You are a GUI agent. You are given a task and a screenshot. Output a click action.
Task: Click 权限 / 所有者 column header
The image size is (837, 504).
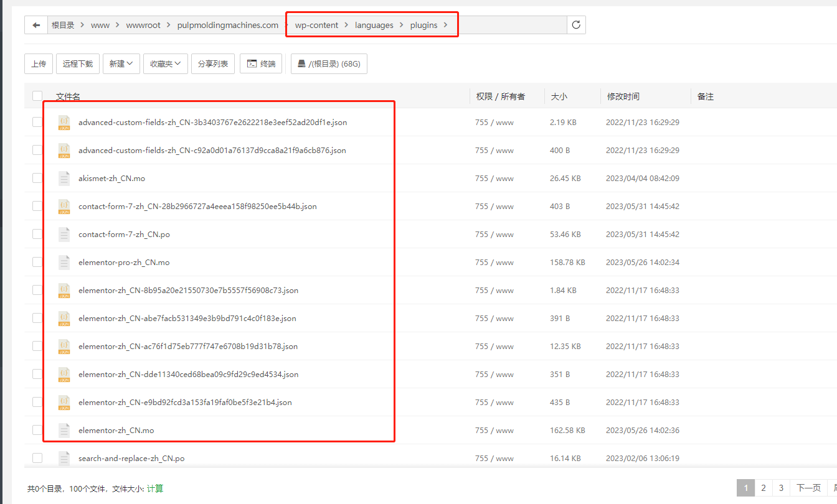point(501,96)
